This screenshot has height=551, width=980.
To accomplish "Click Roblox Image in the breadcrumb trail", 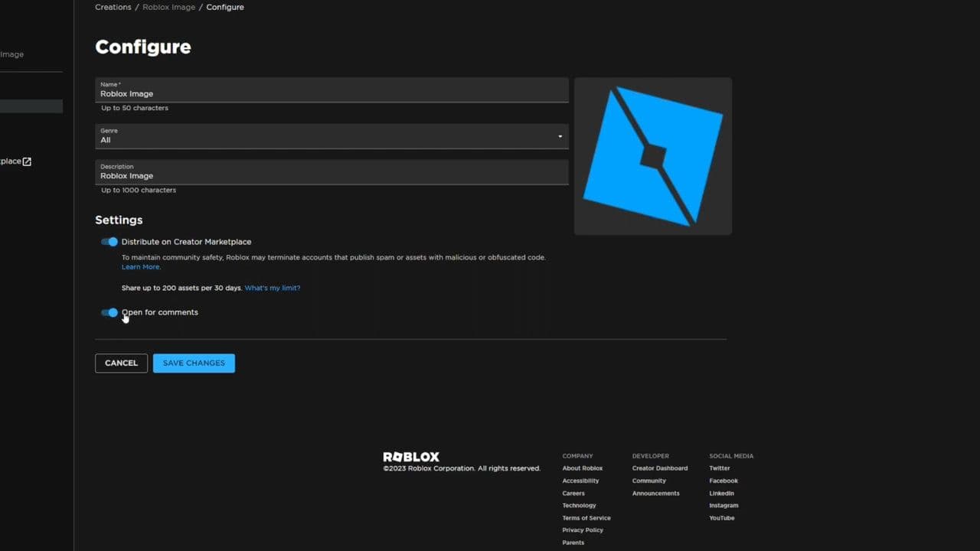I will [x=168, y=7].
